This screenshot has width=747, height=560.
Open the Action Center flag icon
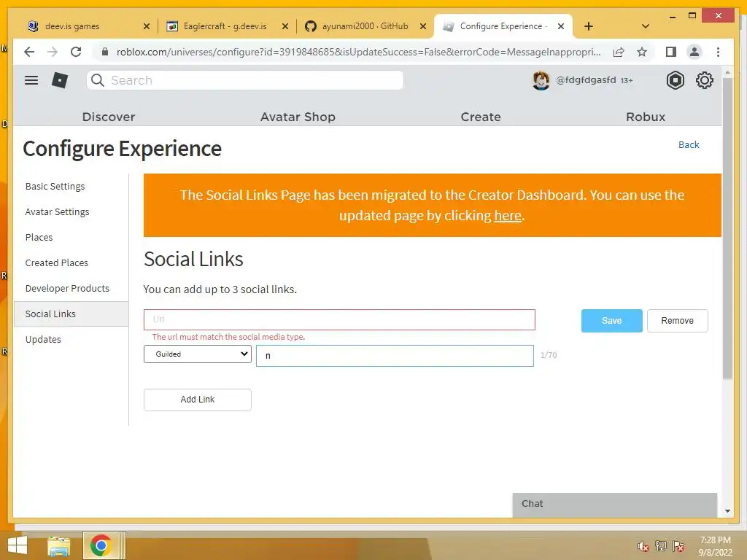pyautogui.click(x=678, y=546)
